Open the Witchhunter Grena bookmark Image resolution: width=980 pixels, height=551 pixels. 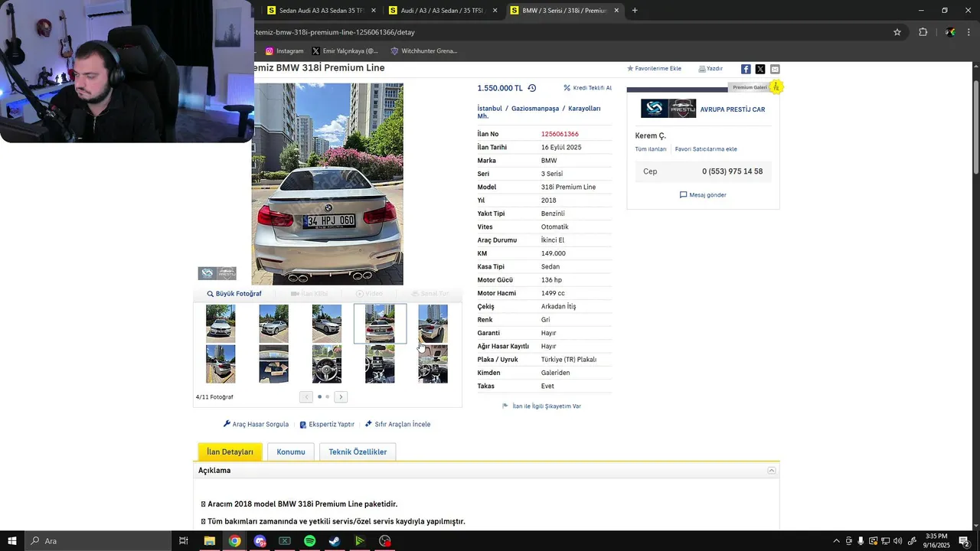(423, 51)
